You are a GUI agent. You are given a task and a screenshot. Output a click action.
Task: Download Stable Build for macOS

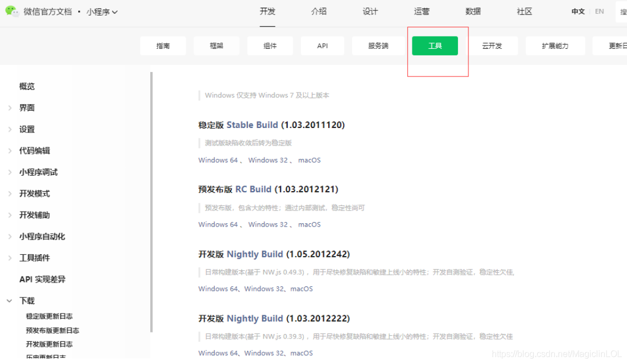pyautogui.click(x=309, y=160)
